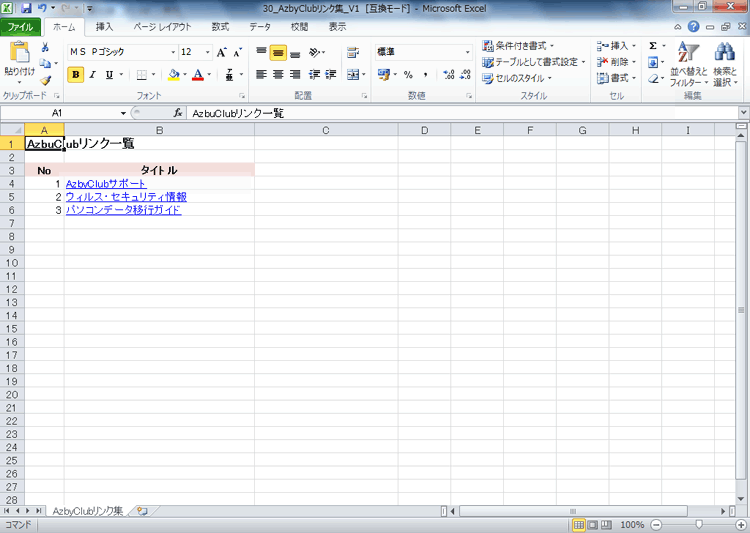Open Sort and Filter (並べ替えとフィルター)
This screenshot has width=750, height=533.
tap(689, 64)
